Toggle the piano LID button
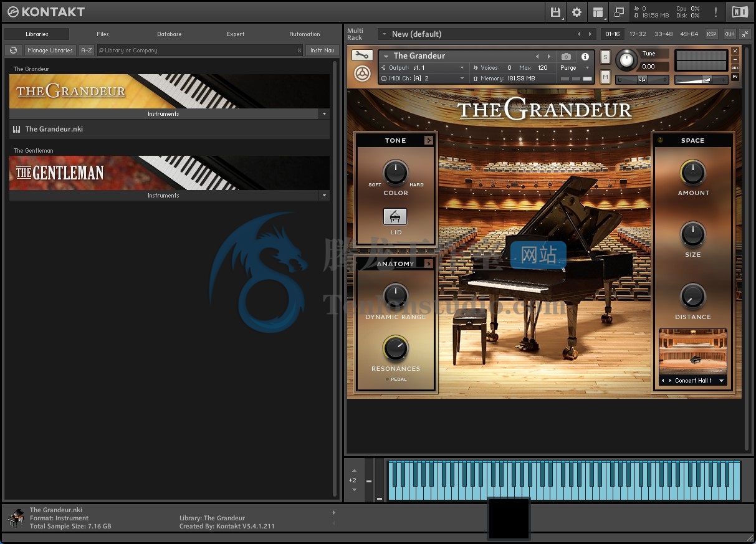Image resolution: width=756 pixels, height=544 pixels. click(395, 216)
